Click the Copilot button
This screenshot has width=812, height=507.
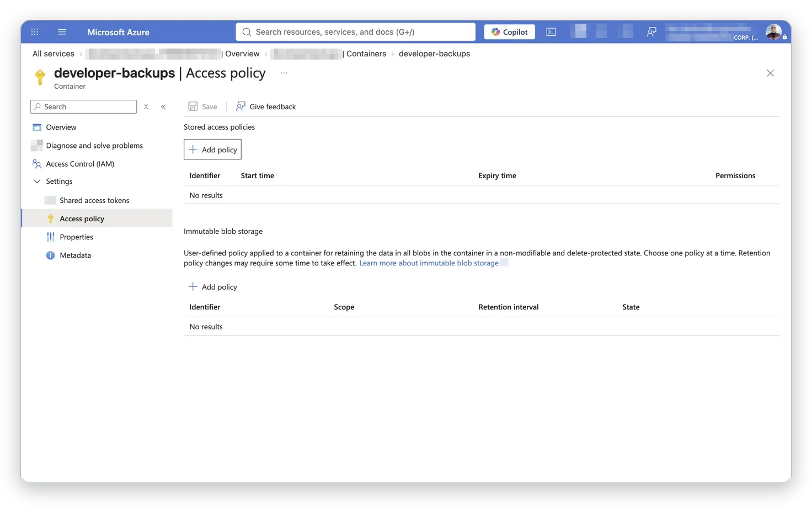coord(510,32)
